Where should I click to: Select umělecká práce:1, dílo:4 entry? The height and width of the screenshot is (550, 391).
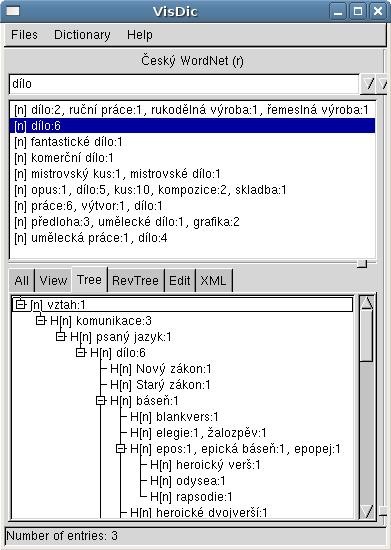[192, 238]
